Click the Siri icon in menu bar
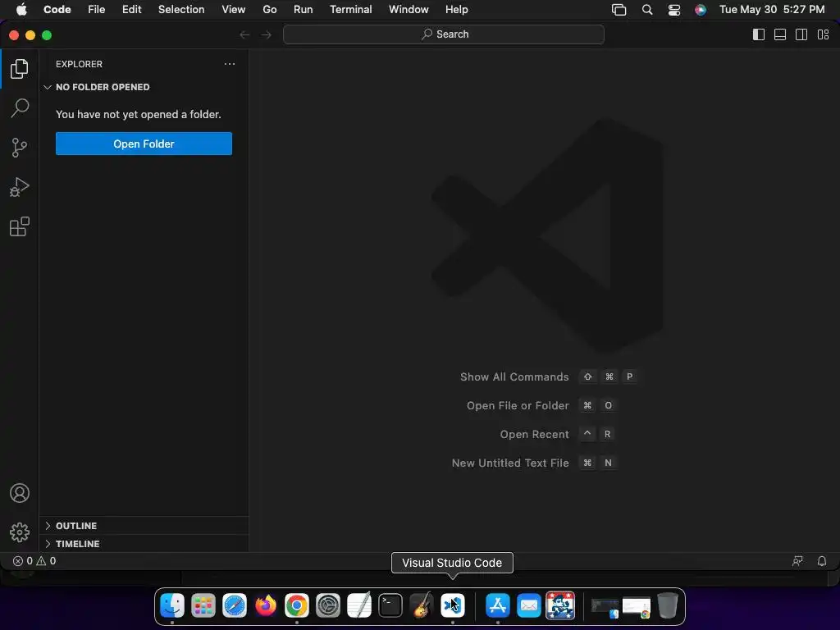 [701, 10]
